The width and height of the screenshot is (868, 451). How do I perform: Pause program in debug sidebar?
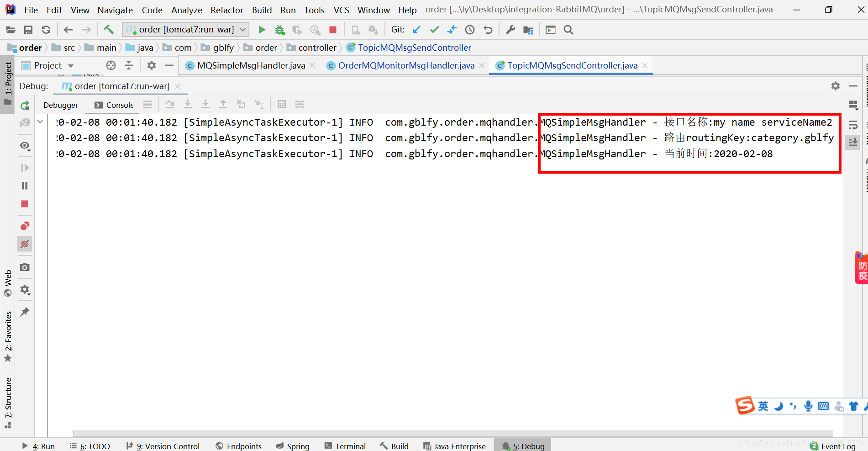click(25, 186)
